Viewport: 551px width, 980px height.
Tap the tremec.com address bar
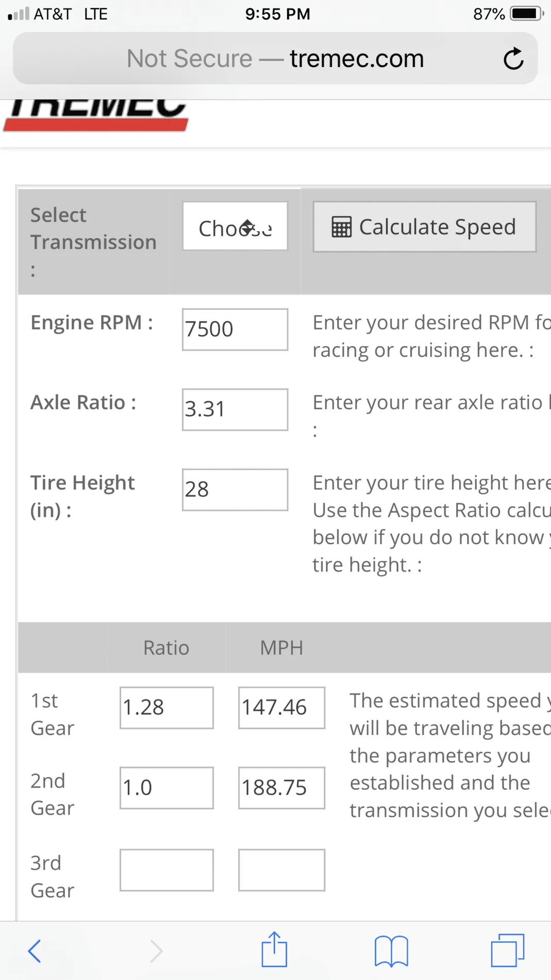[x=275, y=58]
